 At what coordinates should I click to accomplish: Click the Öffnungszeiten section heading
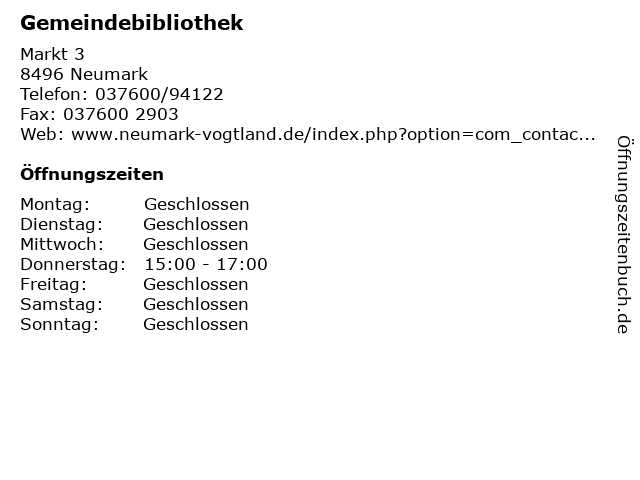tap(92, 174)
